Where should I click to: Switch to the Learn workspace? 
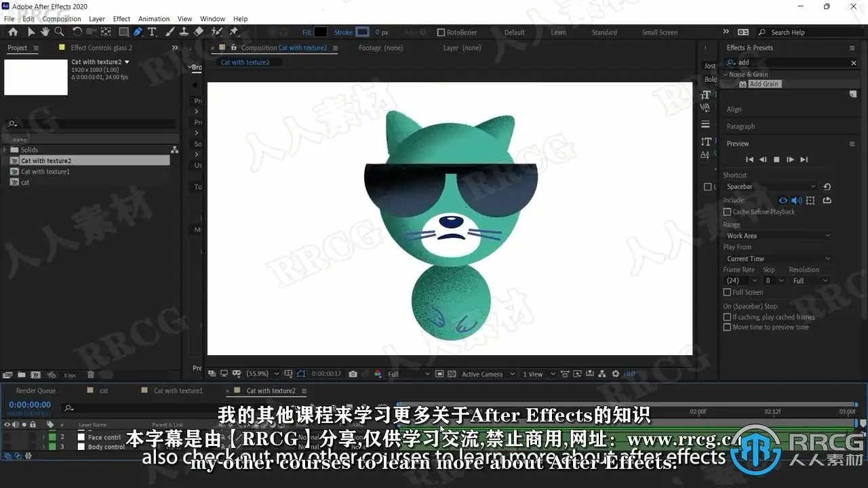point(559,33)
